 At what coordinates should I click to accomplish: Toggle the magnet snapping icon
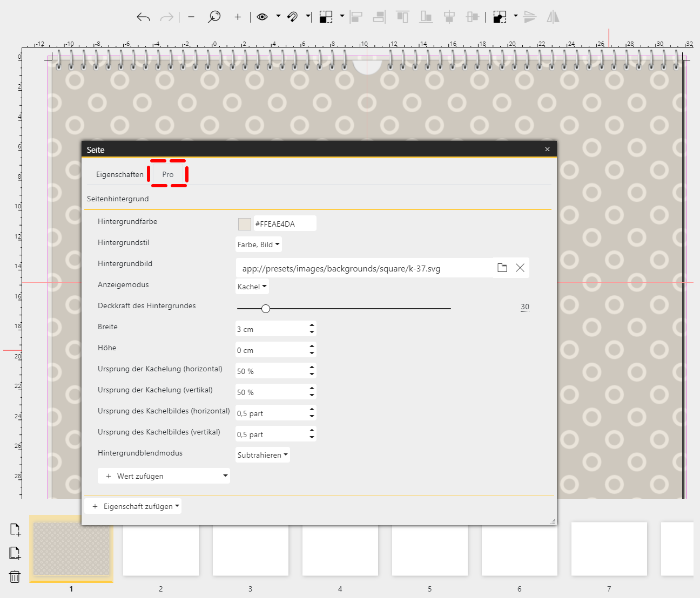(x=292, y=17)
